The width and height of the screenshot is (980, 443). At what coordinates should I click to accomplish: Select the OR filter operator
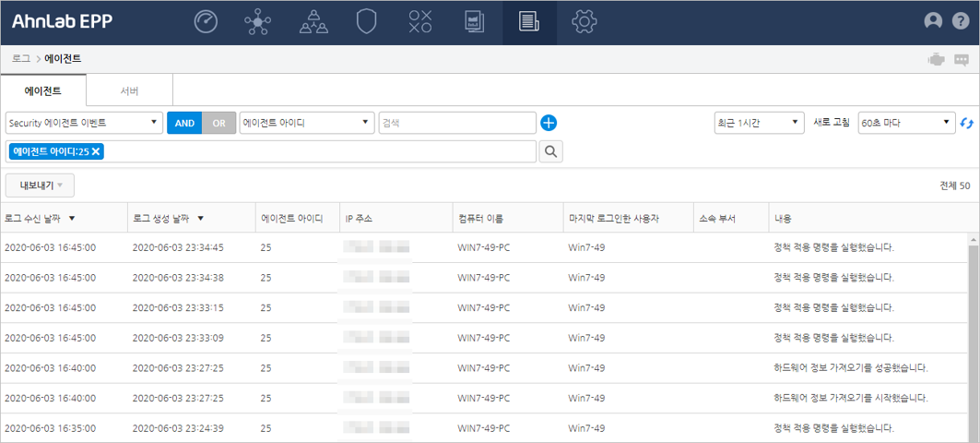tap(218, 123)
